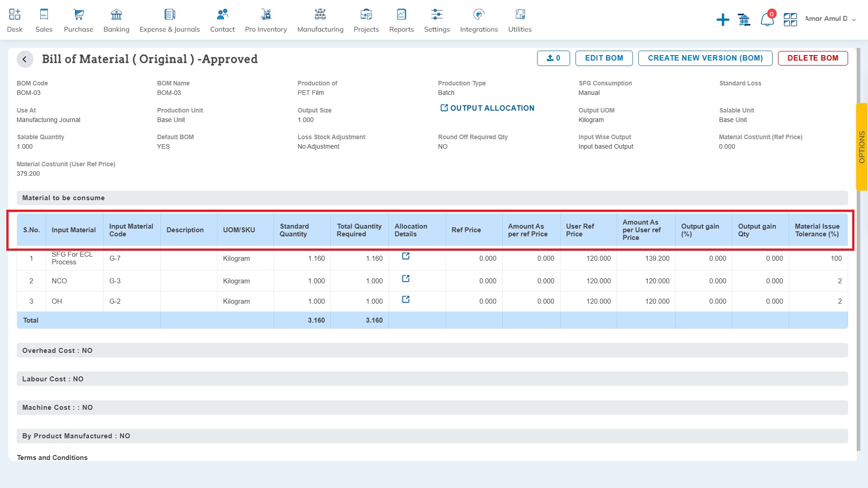
Task: Click the Standard Quantity column header
Action: click(x=302, y=230)
